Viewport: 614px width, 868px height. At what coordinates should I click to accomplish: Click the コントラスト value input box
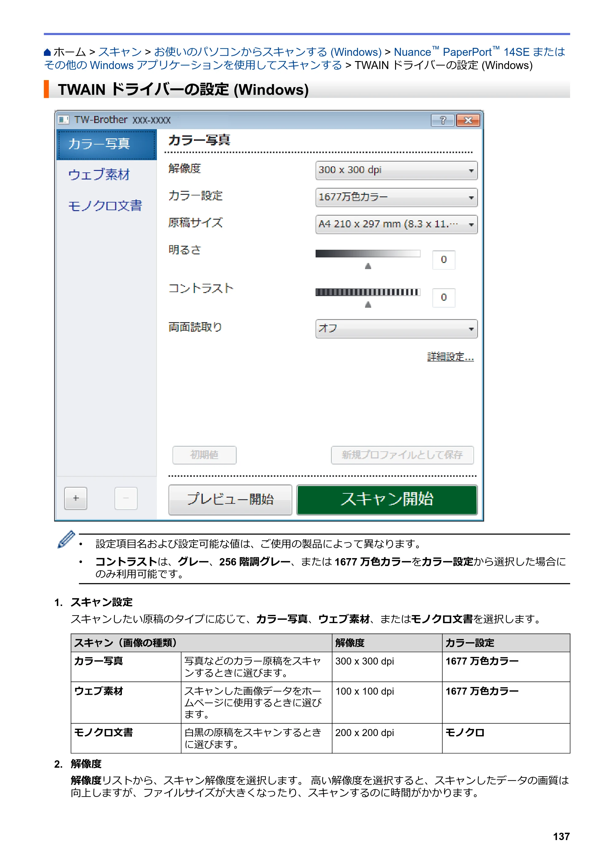click(x=443, y=298)
